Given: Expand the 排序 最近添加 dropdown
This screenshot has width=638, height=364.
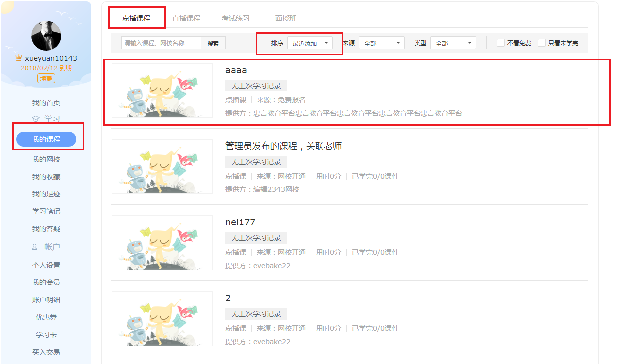Looking at the screenshot, I should pos(310,43).
